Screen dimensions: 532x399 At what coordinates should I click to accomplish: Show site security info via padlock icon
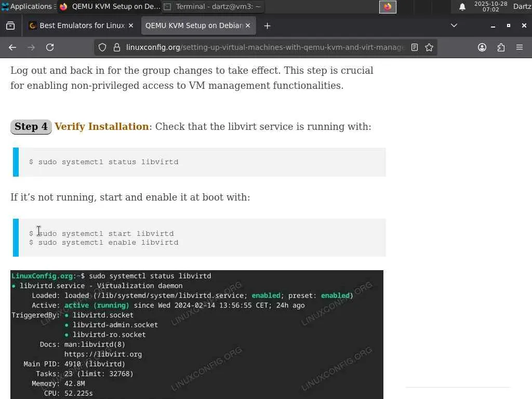[x=117, y=47]
